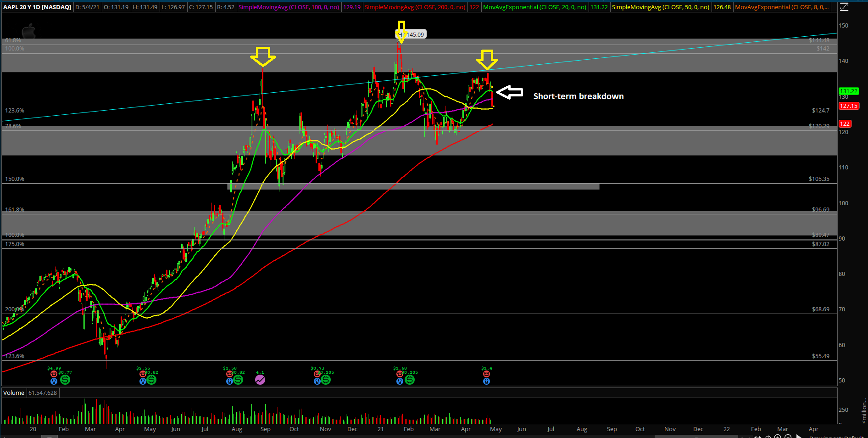Click the $105.35 Fibonacci level label
The image size is (868, 438).
[819, 179]
